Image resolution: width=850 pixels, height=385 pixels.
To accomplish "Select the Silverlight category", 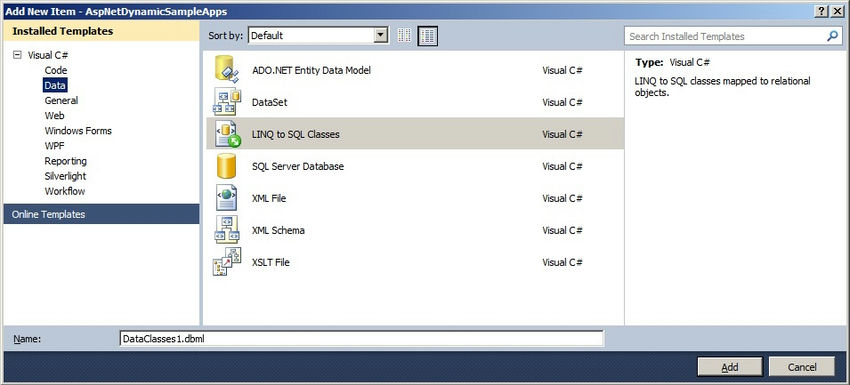I will click(65, 176).
